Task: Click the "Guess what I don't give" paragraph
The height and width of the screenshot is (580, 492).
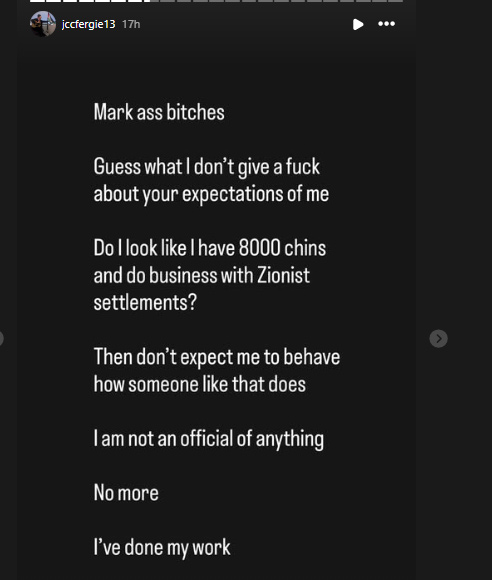Action: click(x=211, y=180)
